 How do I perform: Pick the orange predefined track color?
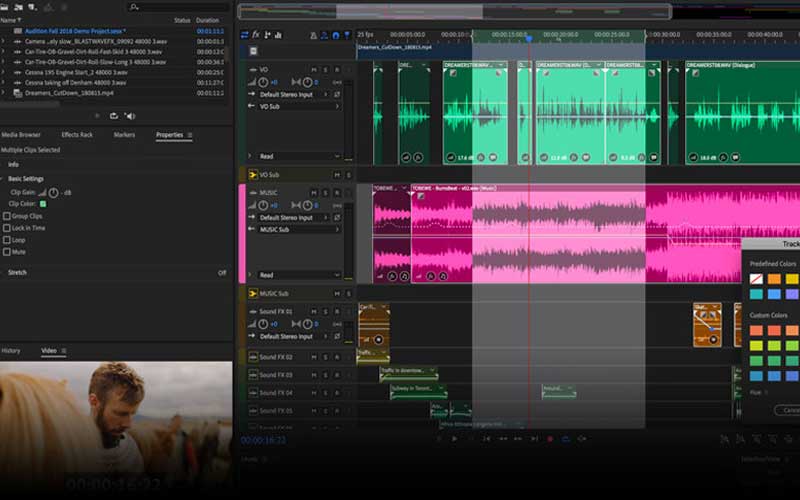[775, 279]
